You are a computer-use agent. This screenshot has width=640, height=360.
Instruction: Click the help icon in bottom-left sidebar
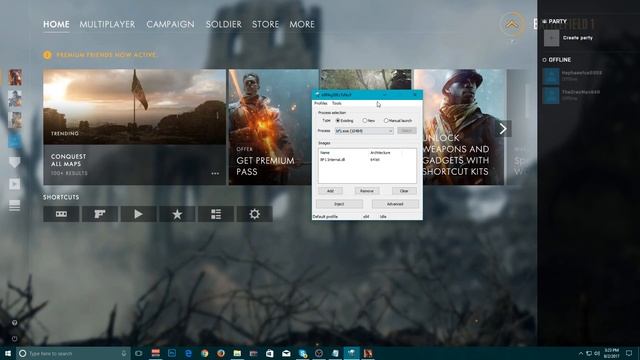click(x=15, y=323)
